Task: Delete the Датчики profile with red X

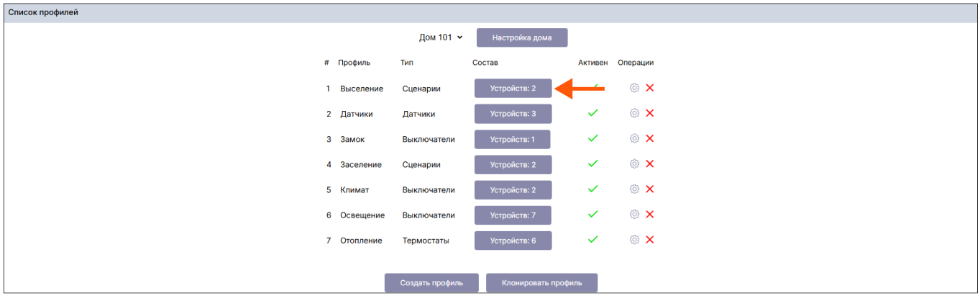Action: tap(650, 113)
